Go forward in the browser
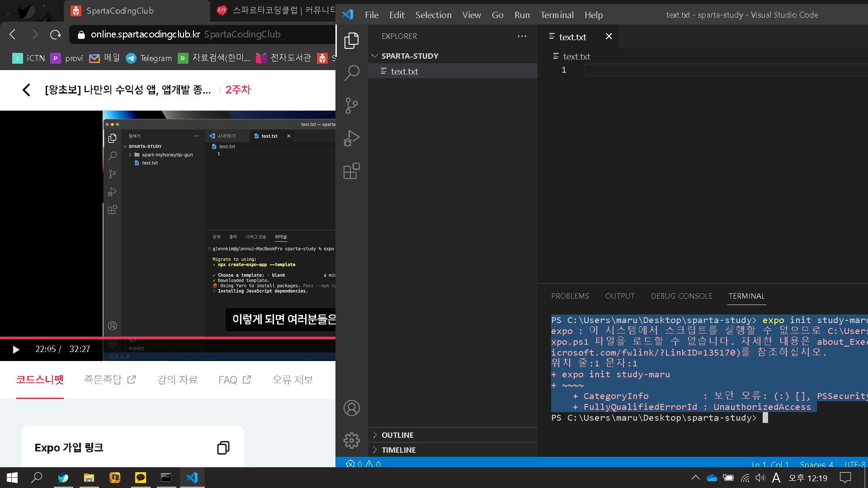This screenshot has height=488, width=868. 34,34
